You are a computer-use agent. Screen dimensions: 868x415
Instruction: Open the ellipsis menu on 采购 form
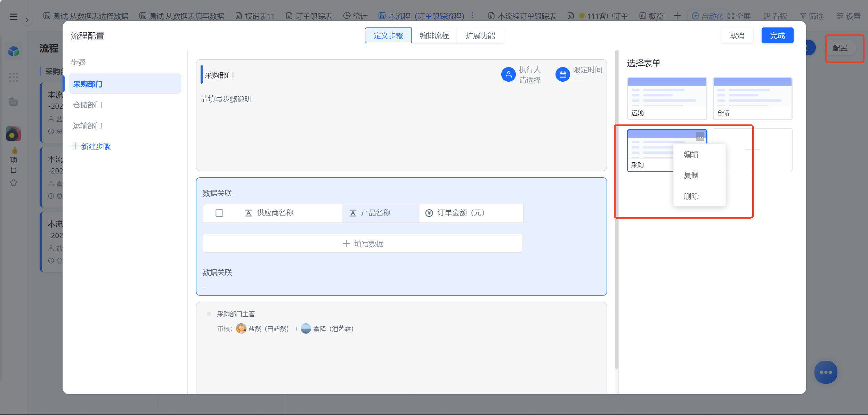(700, 137)
